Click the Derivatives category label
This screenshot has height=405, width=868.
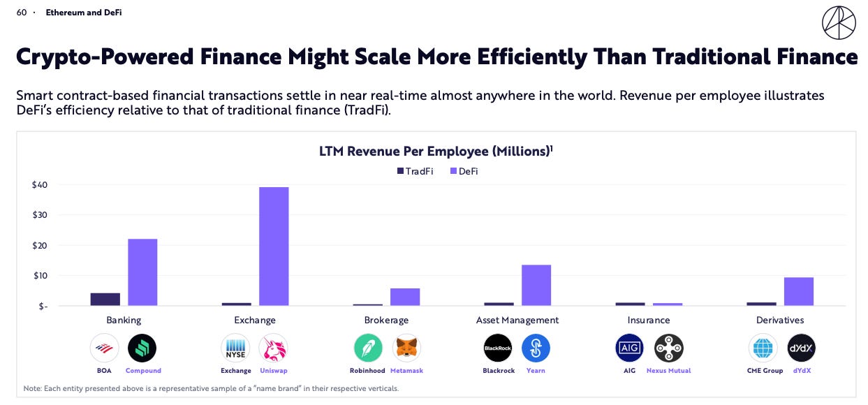point(780,320)
